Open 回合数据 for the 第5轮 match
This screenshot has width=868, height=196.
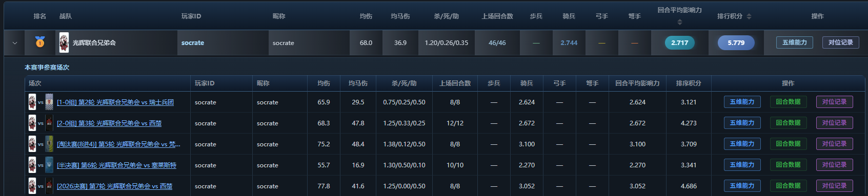click(x=788, y=144)
